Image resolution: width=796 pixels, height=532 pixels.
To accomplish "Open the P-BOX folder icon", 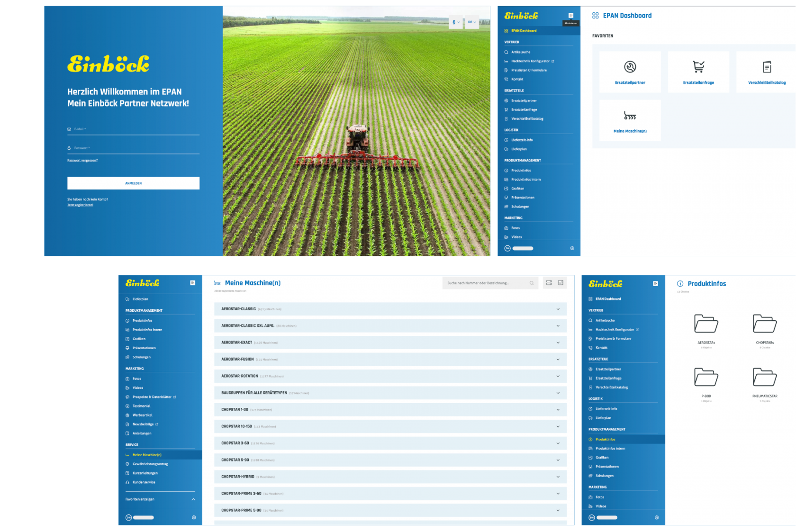I will (706, 377).
